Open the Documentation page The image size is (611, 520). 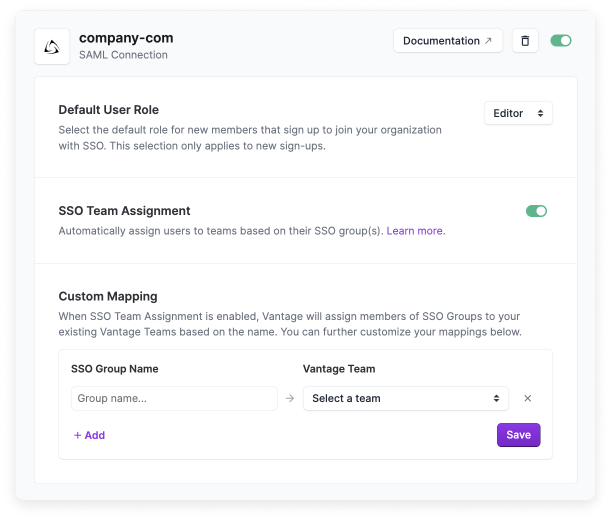point(441,41)
